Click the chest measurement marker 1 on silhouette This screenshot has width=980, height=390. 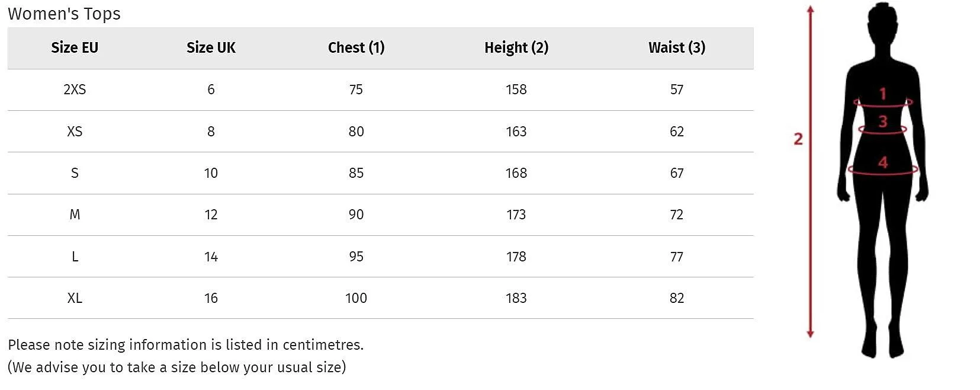883,93
